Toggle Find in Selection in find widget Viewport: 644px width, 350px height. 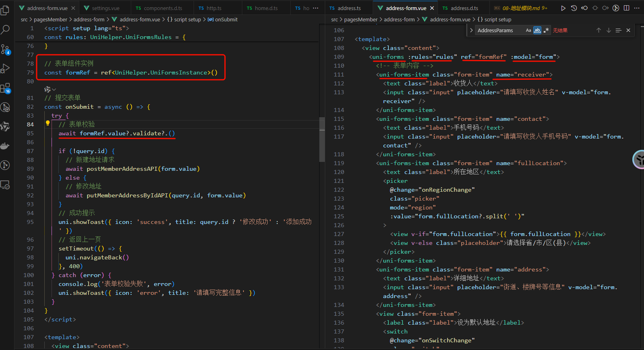click(618, 30)
